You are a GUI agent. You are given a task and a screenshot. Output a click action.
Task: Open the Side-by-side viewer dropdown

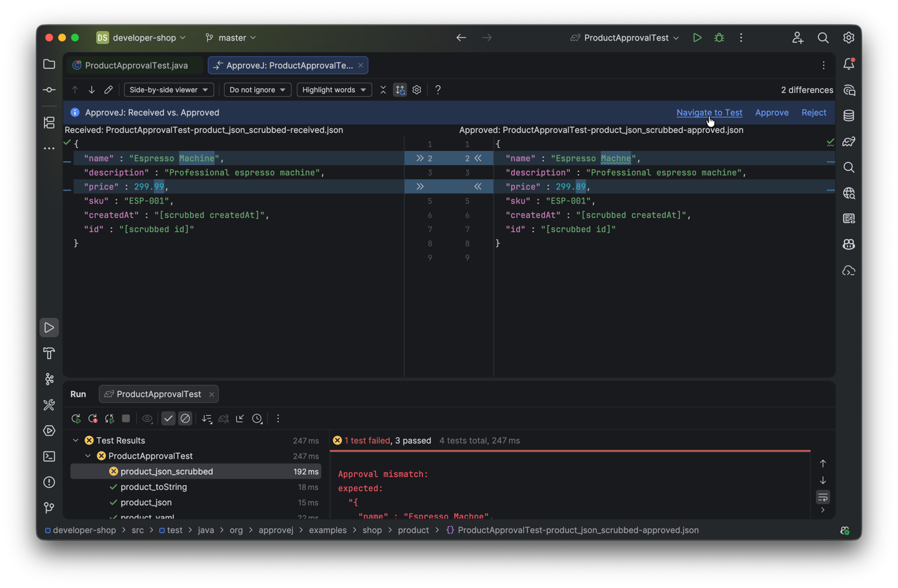tap(168, 90)
